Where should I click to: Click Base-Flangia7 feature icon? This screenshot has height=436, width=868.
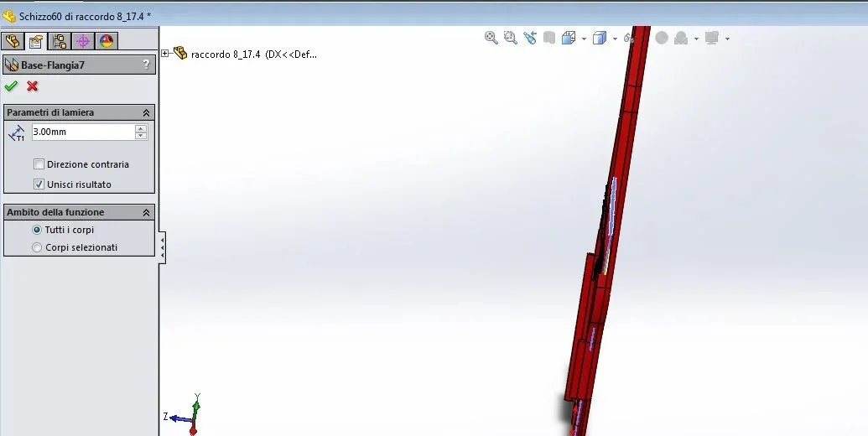[x=11, y=65]
